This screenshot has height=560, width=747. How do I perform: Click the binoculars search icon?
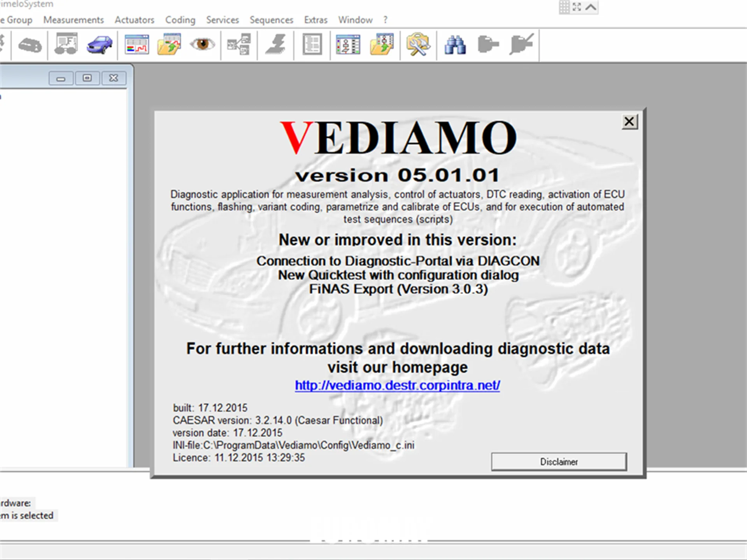455,44
